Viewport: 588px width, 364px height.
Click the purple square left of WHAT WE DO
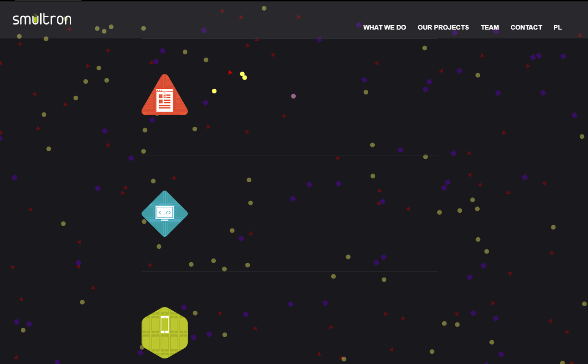tap(359, 25)
